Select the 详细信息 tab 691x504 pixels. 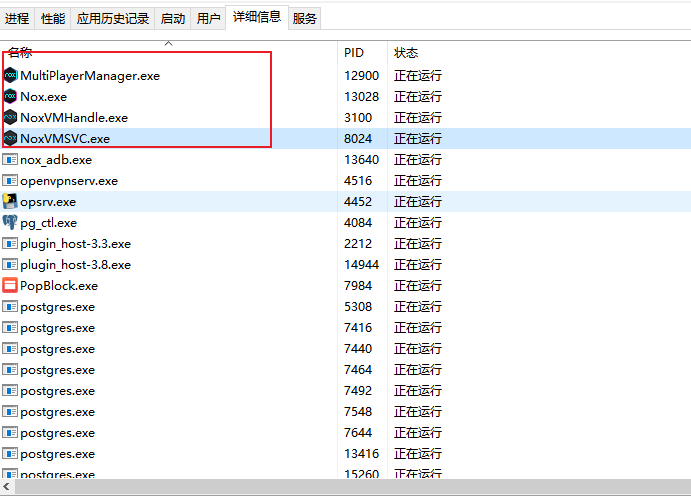257,17
